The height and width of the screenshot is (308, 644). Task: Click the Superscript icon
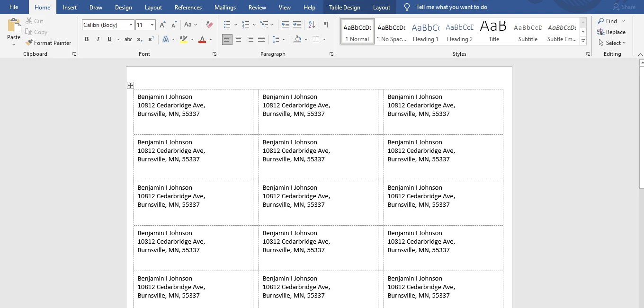click(x=151, y=39)
